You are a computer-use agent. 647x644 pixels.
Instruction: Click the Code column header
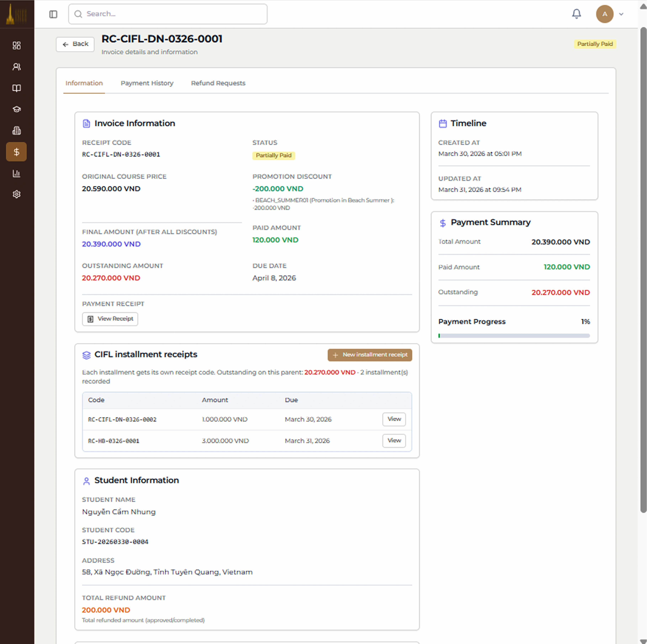[x=96, y=400]
